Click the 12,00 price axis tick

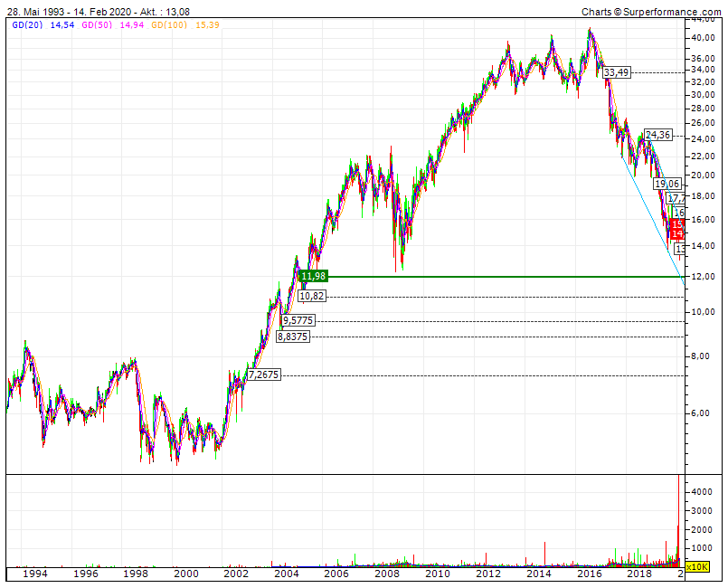[x=704, y=277]
